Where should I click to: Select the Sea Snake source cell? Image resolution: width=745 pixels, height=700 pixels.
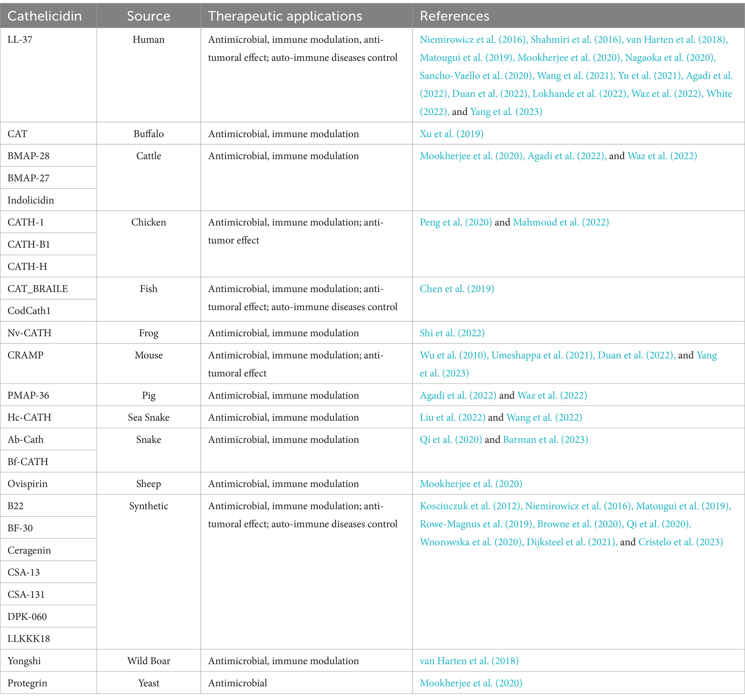149,417
